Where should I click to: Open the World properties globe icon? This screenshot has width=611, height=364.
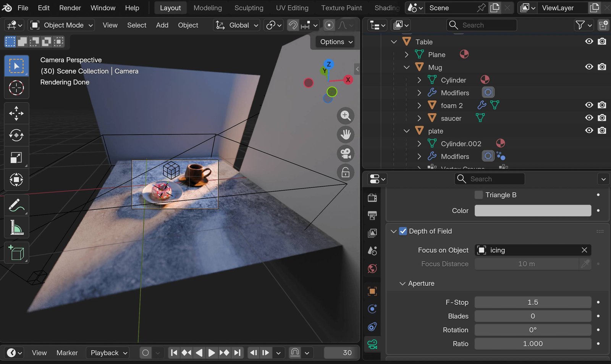(372, 269)
